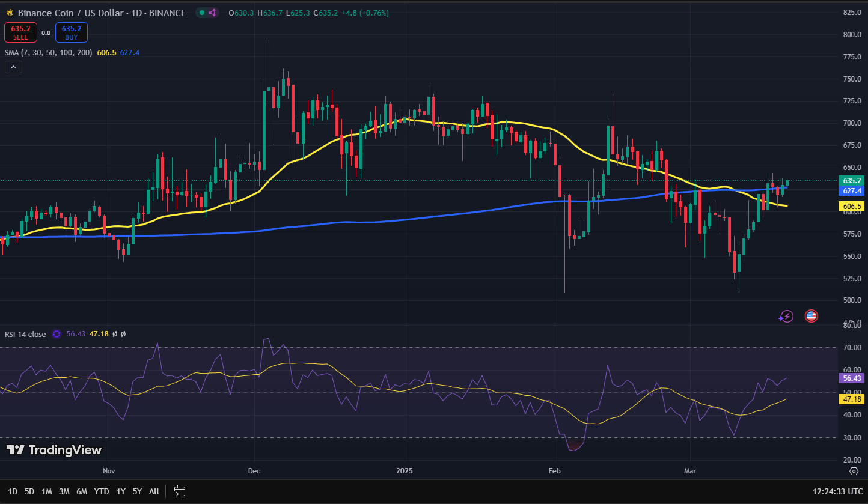Screen dimensions: 868x504
Task: Click the L625.3 low price value
Action: (x=299, y=13)
